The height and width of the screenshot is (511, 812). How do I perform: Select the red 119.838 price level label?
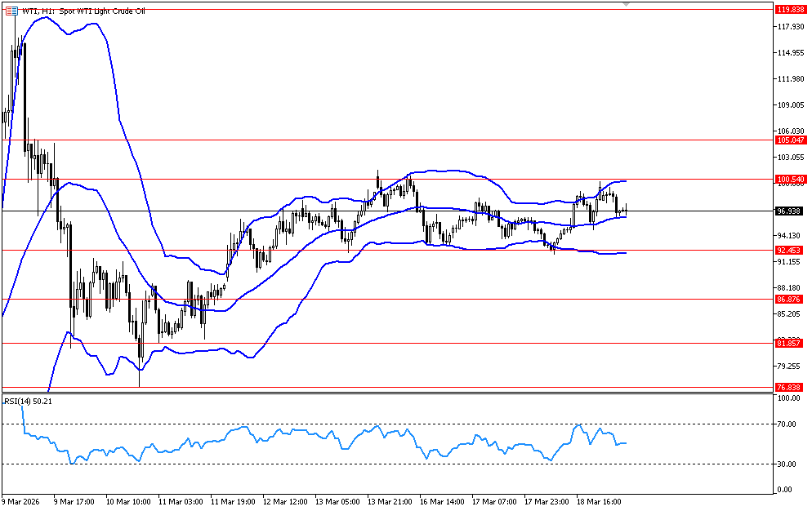[x=790, y=10]
